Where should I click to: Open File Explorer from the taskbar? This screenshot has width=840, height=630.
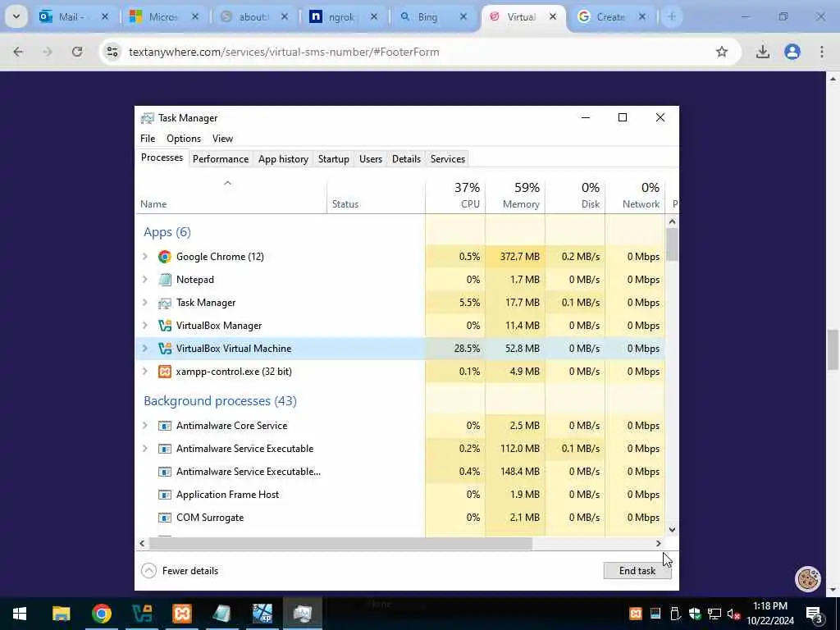coord(61,614)
